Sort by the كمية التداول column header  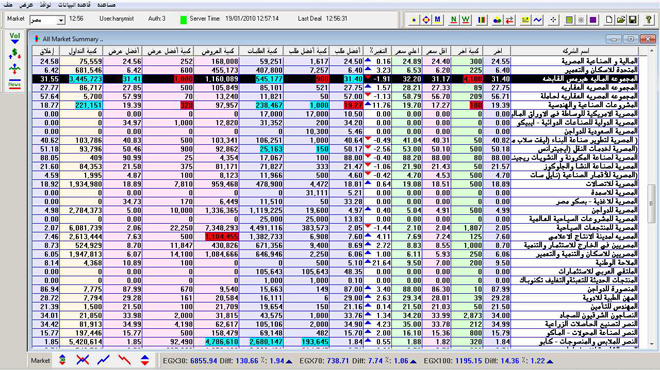pos(81,51)
